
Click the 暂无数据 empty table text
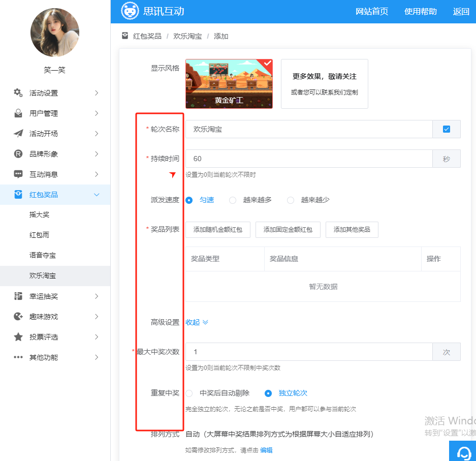tap(323, 286)
